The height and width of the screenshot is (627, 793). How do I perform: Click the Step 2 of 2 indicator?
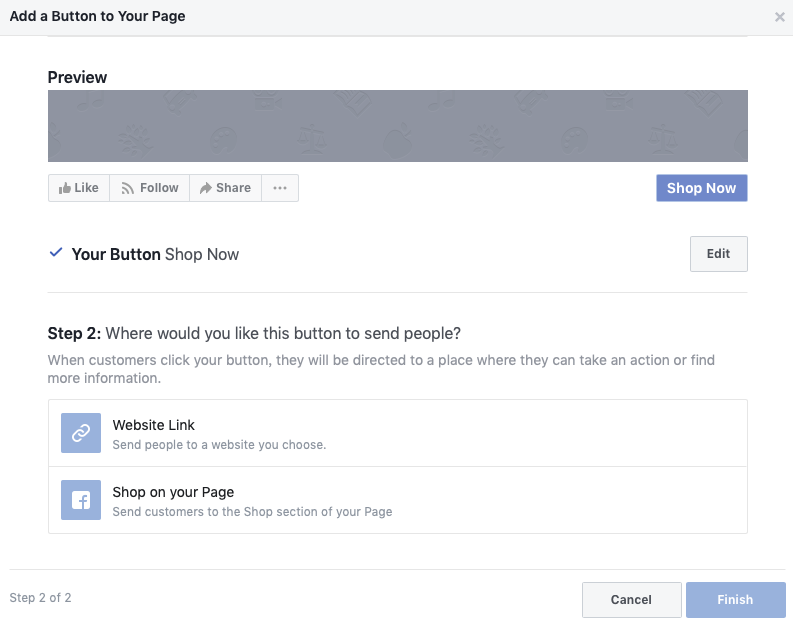click(40, 598)
